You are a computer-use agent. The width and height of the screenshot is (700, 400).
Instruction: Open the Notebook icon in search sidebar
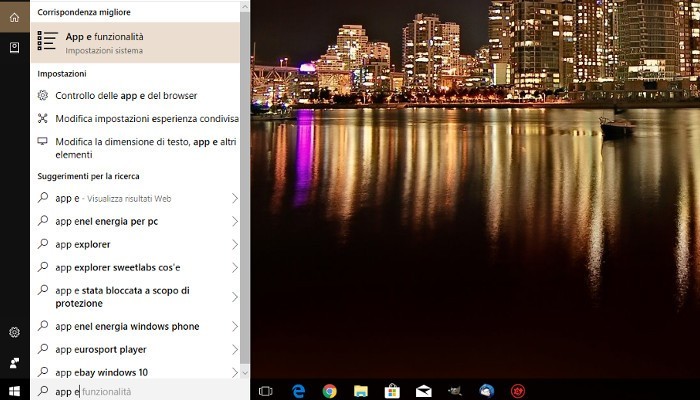coord(14,47)
